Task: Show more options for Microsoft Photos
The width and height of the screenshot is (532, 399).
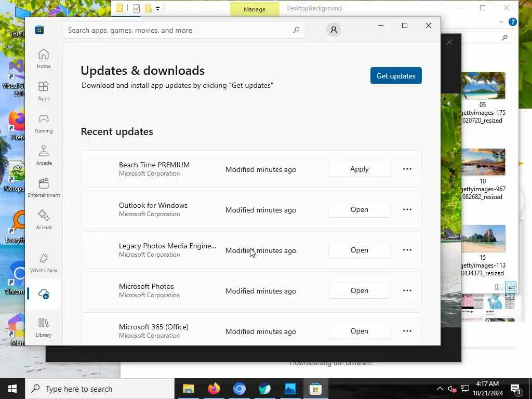Action: point(407,291)
